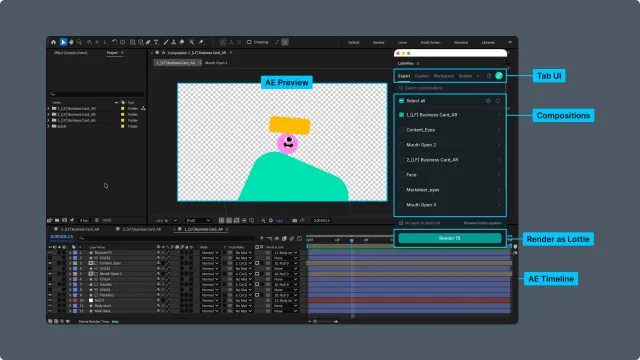Screen dimensions: 640x360
Task: Open the Effect Controls panel tab
Action: [x=71, y=53]
